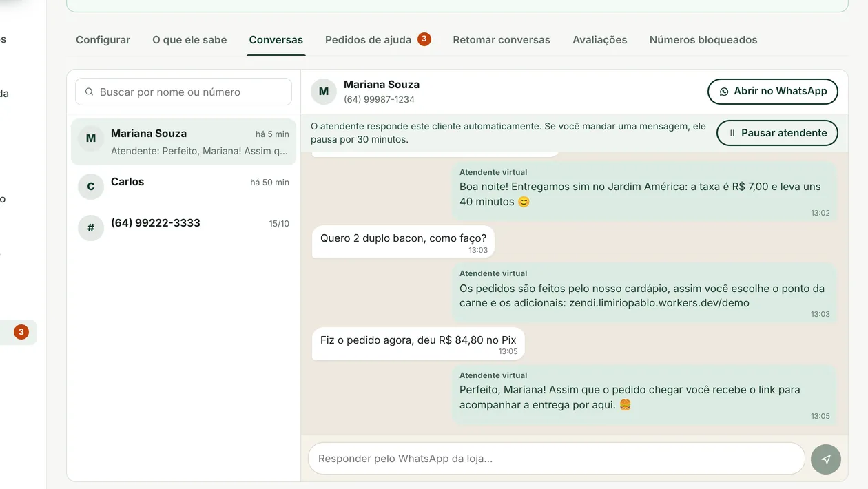Click the send message paper-plane icon
The width and height of the screenshot is (868, 489).
coord(826,459)
